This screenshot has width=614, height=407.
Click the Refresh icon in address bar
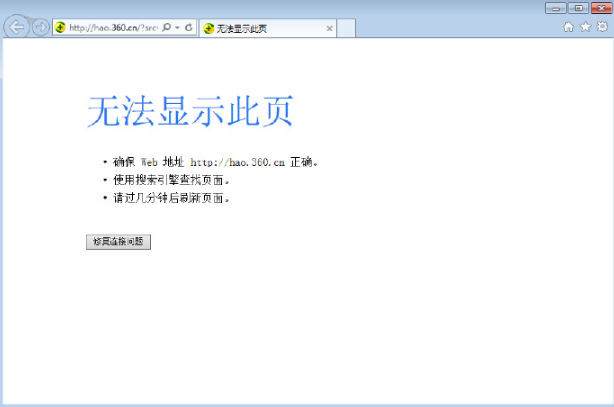(x=189, y=27)
